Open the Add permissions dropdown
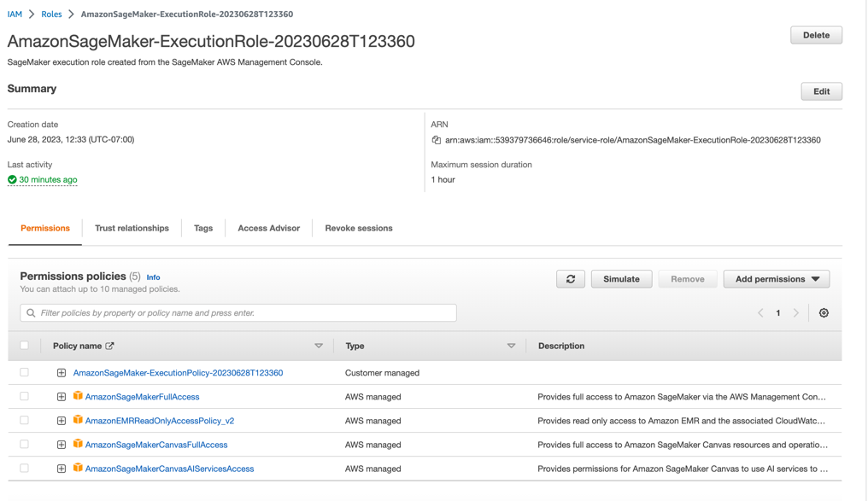Viewport: 868px width, 501px height. [x=776, y=279]
